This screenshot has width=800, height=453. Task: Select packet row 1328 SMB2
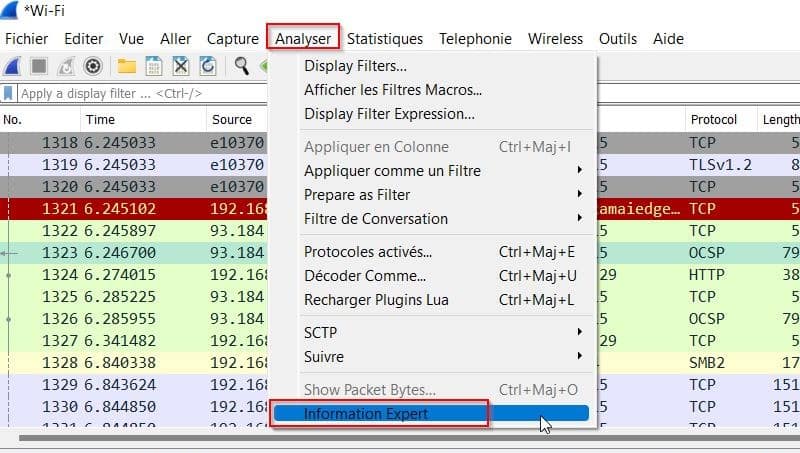pyautogui.click(x=134, y=362)
